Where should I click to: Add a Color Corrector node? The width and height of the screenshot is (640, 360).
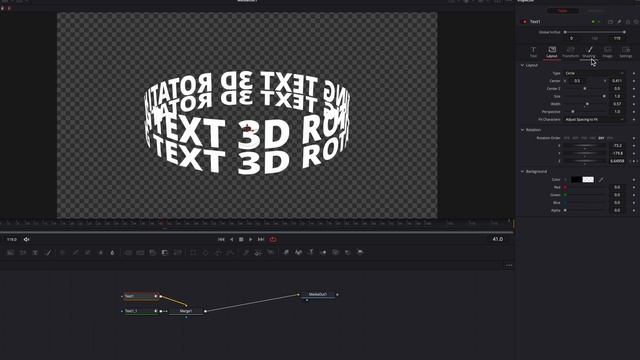point(63,253)
